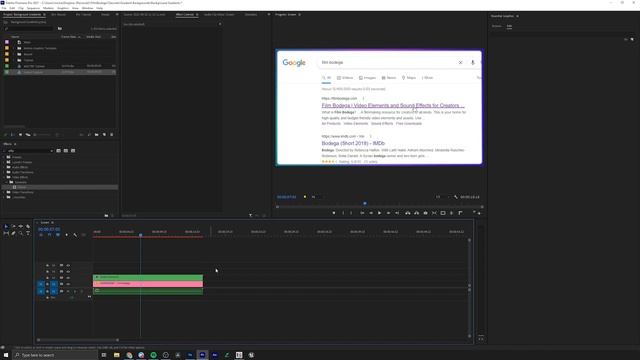This screenshot has width=640, height=360.
Task: Toggle track output eye for V1
Action: coord(68,284)
